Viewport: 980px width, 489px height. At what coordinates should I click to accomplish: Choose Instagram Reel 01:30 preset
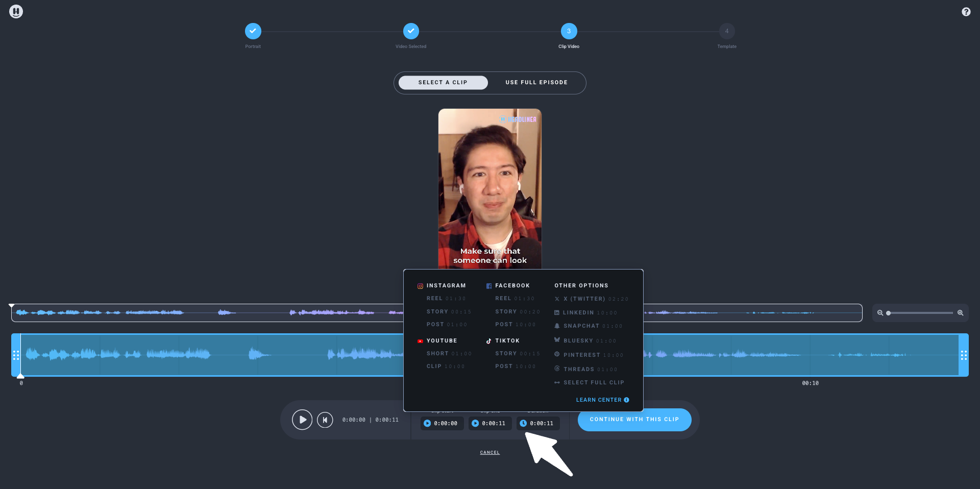(446, 299)
